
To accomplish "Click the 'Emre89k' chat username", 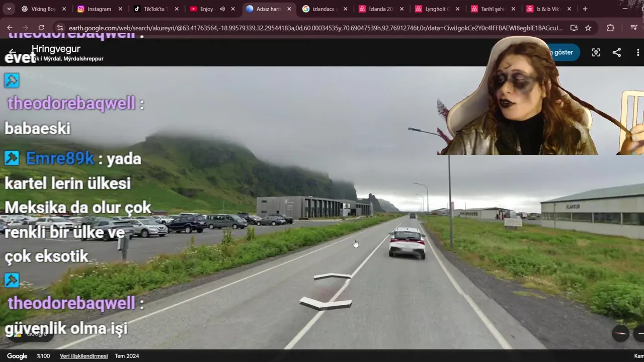I will point(60,158).
